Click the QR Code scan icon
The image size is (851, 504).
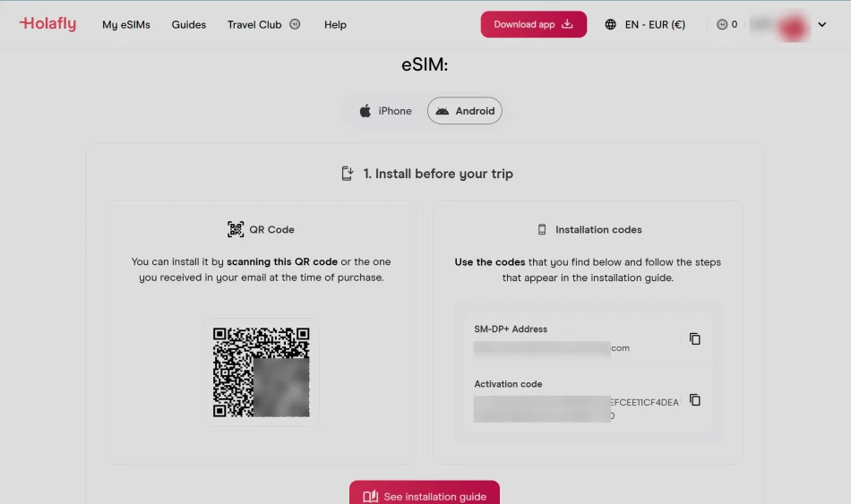pos(236,229)
